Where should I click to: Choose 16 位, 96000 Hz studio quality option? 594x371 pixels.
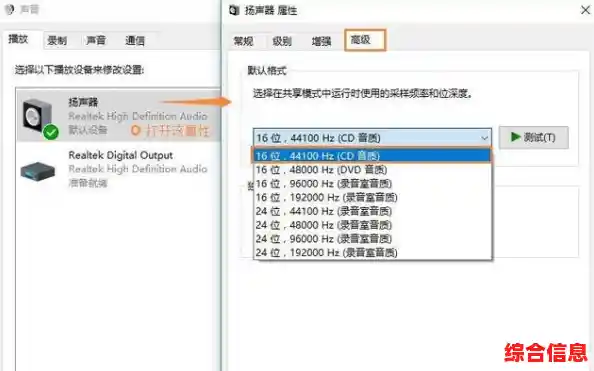372,183
